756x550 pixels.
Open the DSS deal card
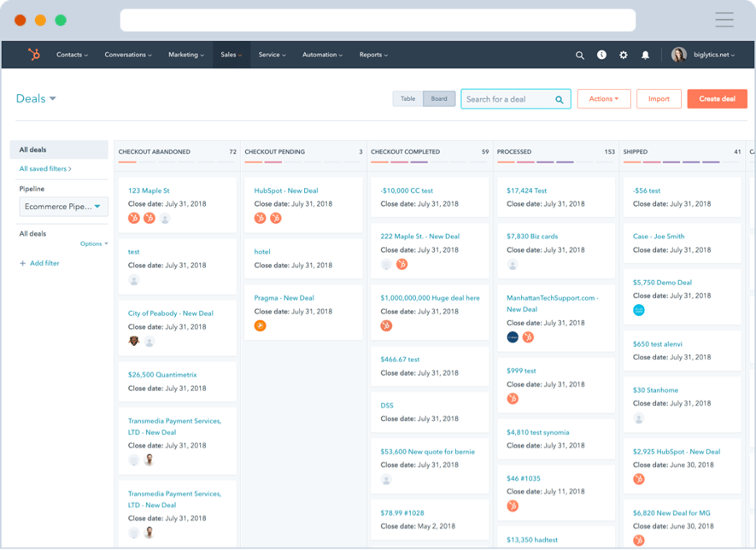(x=429, y=412)
